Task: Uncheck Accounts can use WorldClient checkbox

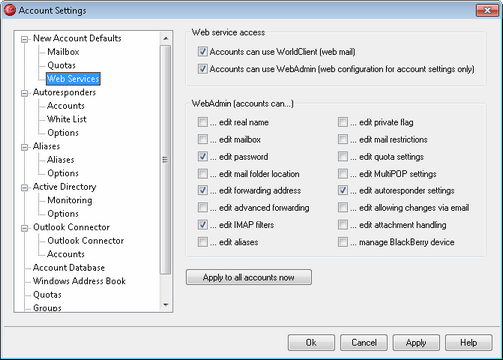Action: point(202,52)
